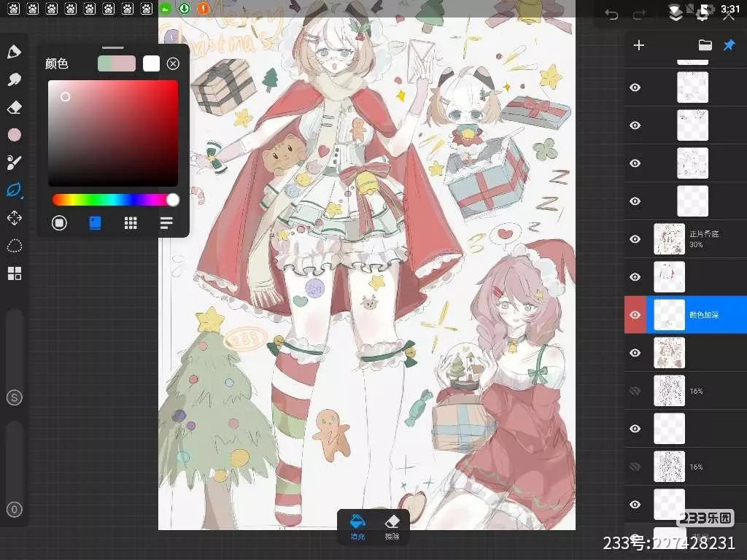
Task: Choose the white swatch in color panel
Action: click(x=152, y=63)
